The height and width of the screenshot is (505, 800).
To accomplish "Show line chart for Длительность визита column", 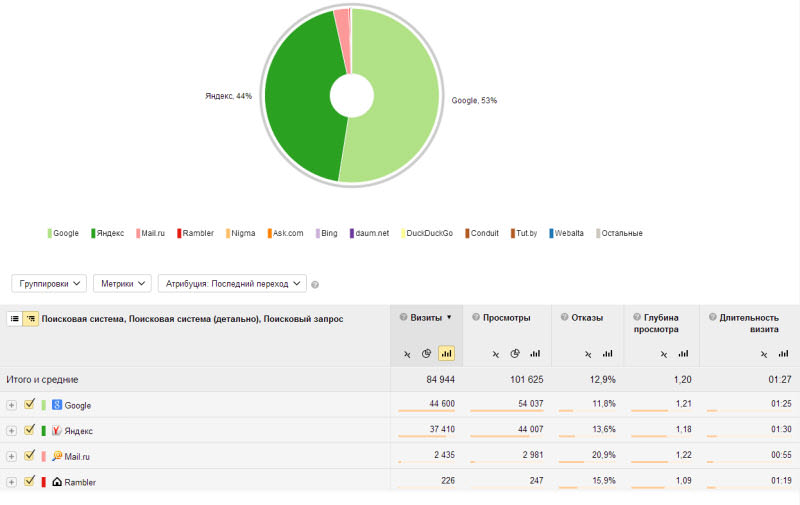I will [763, 354].
